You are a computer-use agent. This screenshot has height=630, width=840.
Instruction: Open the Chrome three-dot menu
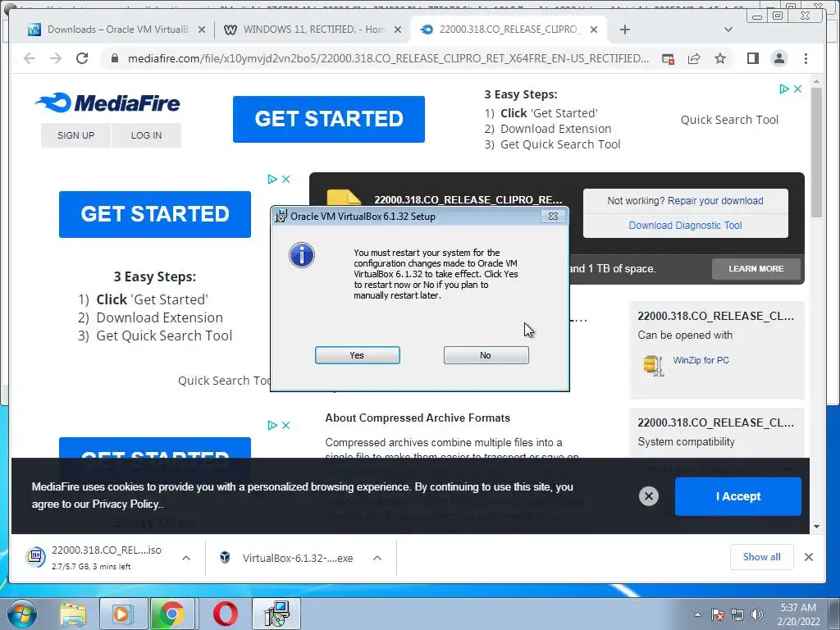(x=806, y=58)
